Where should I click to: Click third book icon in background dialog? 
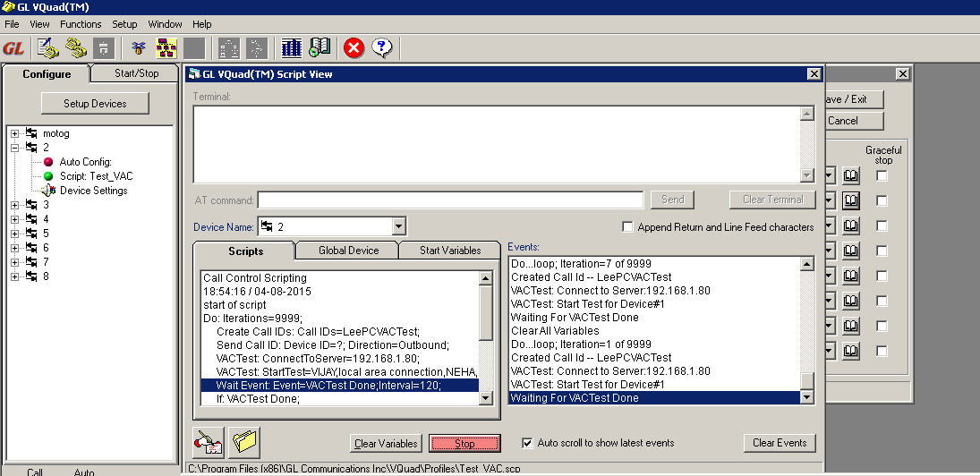[x=850, y=225]
